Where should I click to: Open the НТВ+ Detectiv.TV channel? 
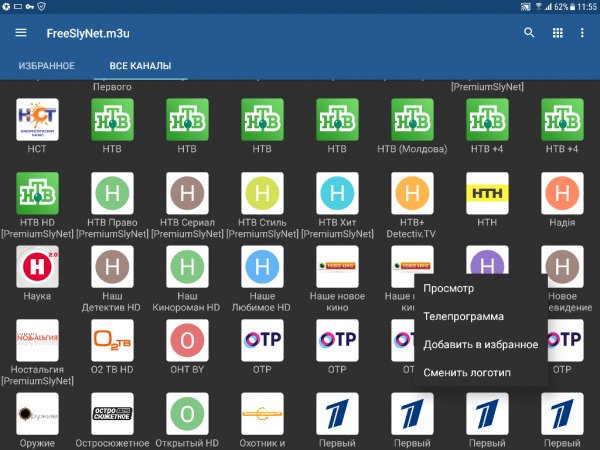click(412, 193)
